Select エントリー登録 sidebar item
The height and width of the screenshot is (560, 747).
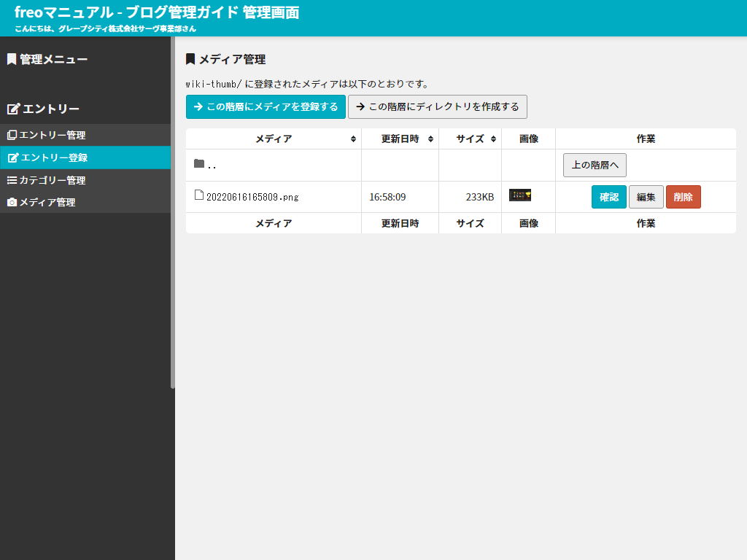pos(85,157)
